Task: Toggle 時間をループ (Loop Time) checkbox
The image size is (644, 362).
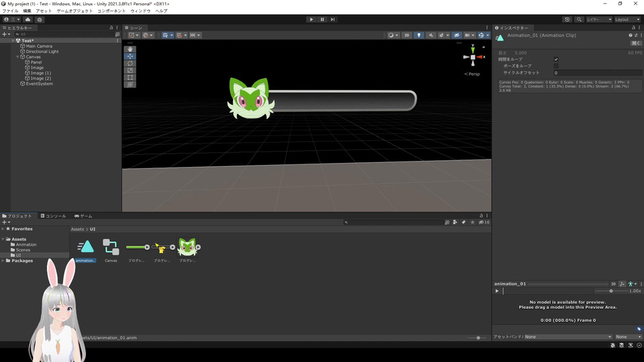Action: click(556, 60)
